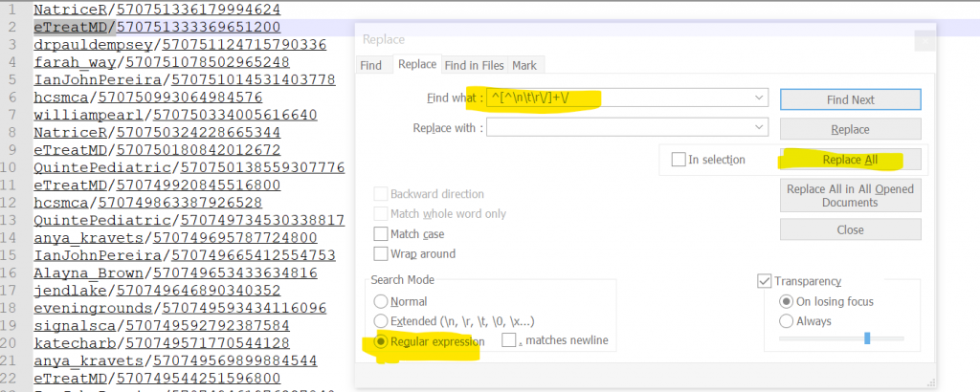The image size is (980, 392).
Task: Click Replace All in All Opened Documents
Action: [x=850, y=195]
